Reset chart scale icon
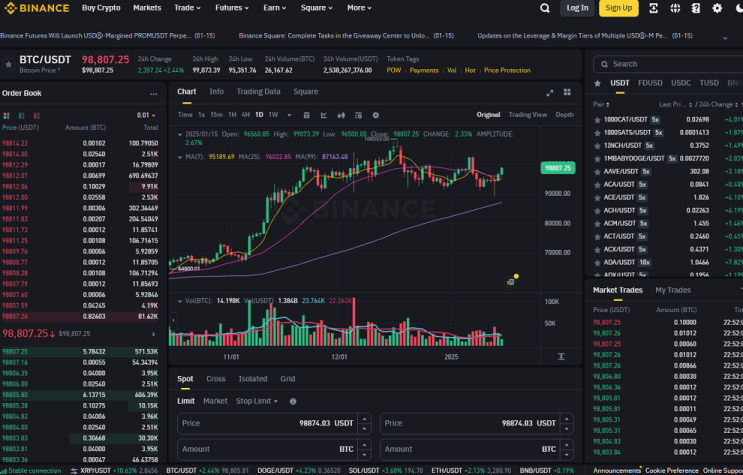The height and width of the screenshot is (475, 743). coord(561,356)
